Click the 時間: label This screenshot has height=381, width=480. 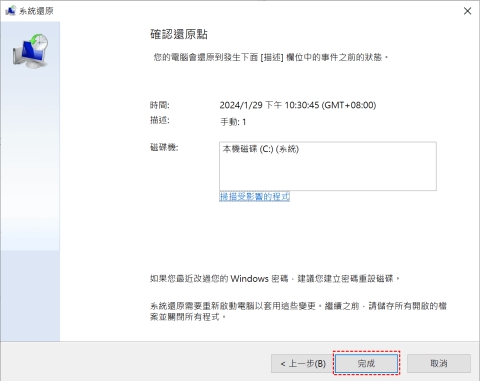pos(159,105)
